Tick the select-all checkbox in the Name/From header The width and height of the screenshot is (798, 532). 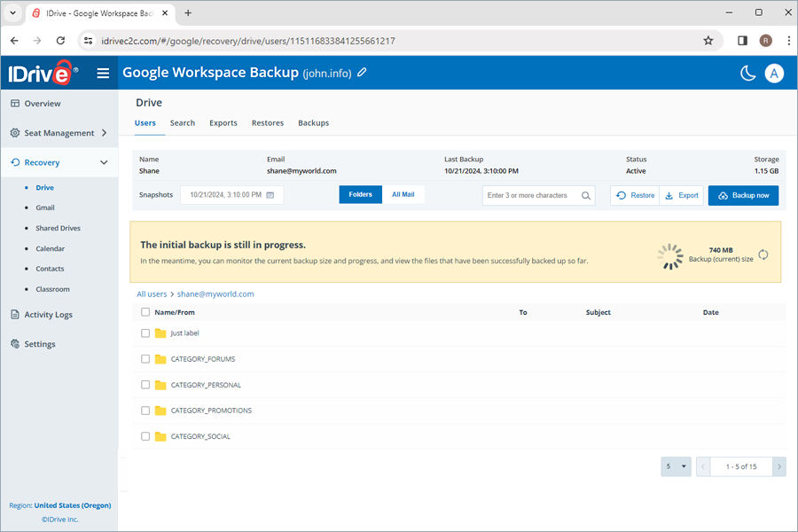click(145, 312)
